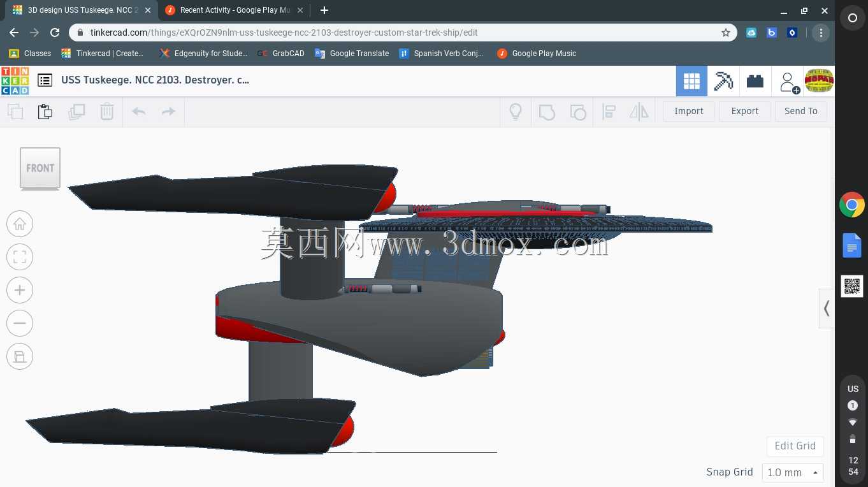868x487 pixels.
Task: Open the Edgenuity for Students bookmark
Action: click(x=203, y=54)
